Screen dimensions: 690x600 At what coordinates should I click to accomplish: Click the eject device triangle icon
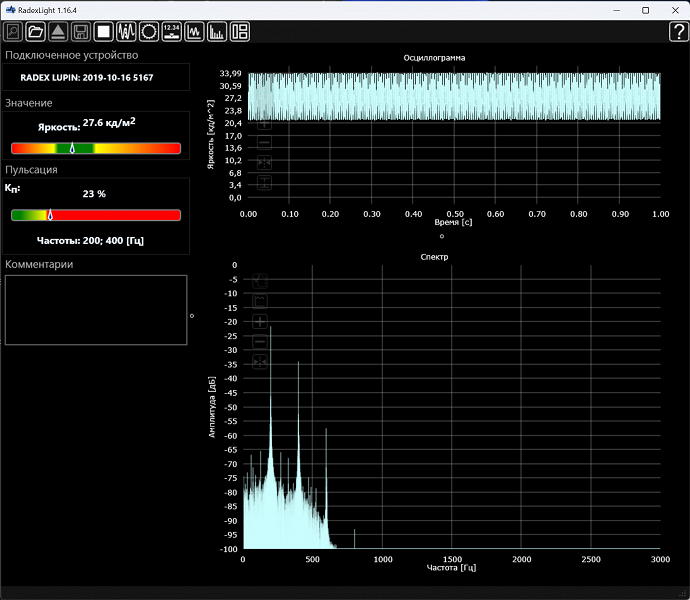point(58,31)
